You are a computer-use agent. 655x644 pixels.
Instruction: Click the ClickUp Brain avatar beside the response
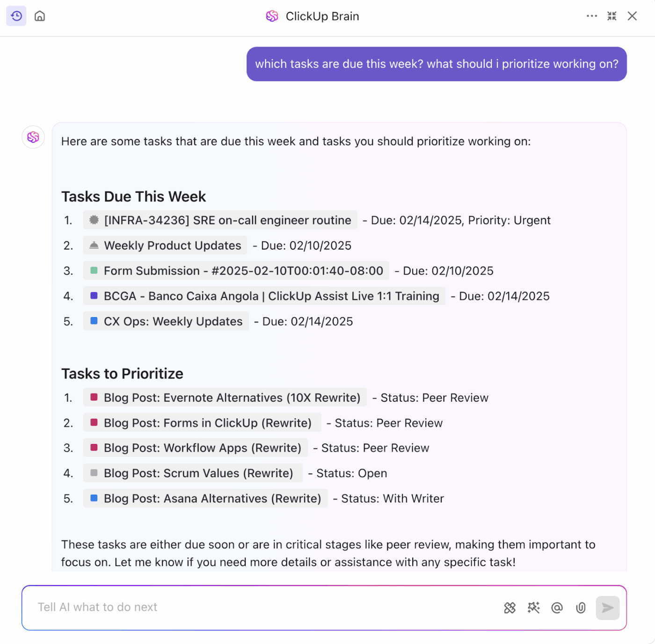pyautogui.click(x=33, y=137)
